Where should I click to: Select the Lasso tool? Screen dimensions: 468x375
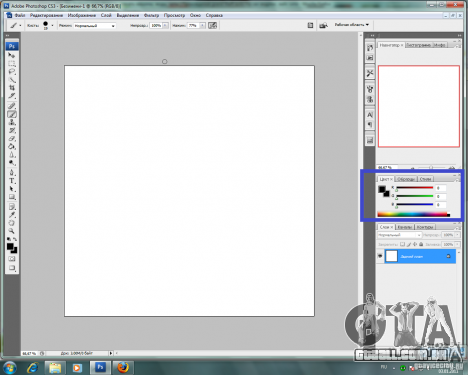[12, 72]
